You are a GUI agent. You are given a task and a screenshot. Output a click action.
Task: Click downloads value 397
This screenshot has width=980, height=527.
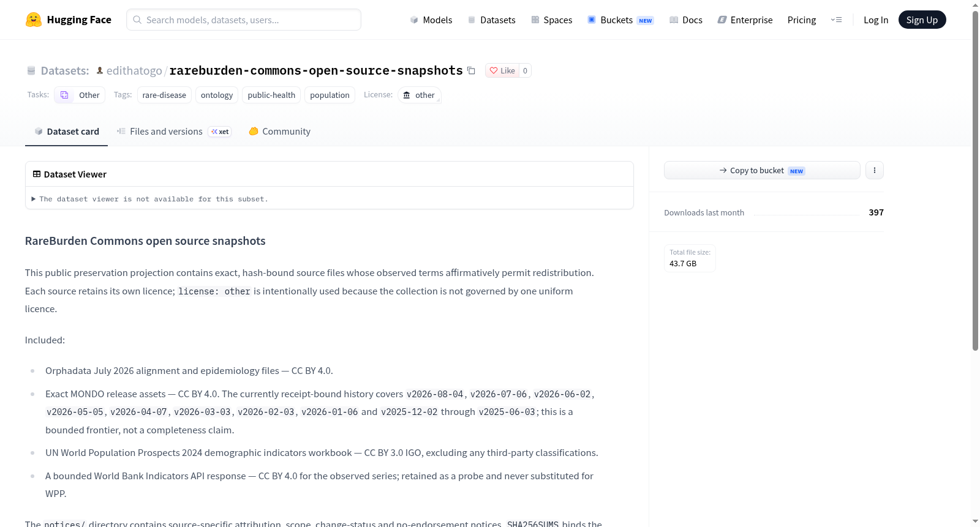(876, 212)
